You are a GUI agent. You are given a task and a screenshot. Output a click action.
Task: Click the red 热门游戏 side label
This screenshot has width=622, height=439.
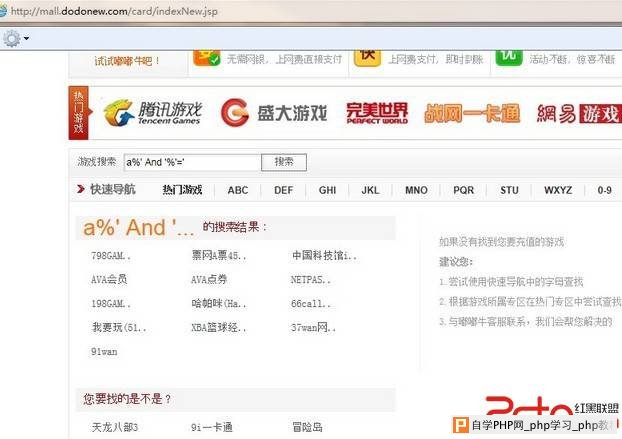[79, 113]
